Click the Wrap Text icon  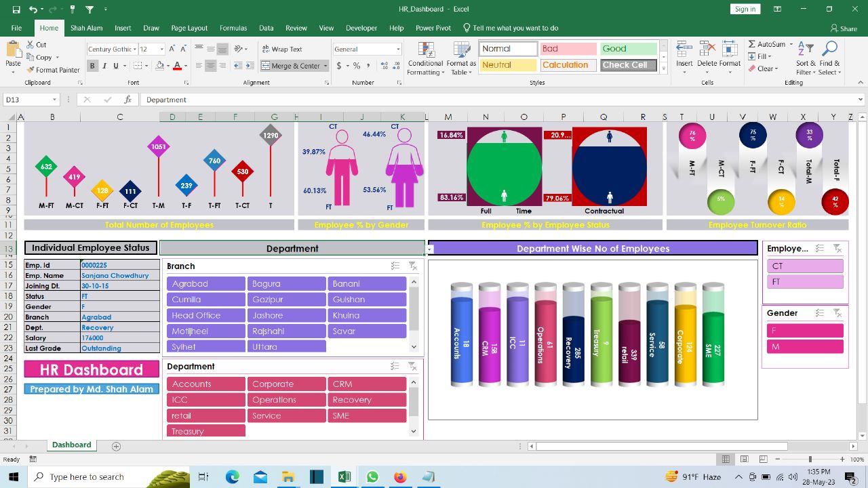tap(265, 49)
